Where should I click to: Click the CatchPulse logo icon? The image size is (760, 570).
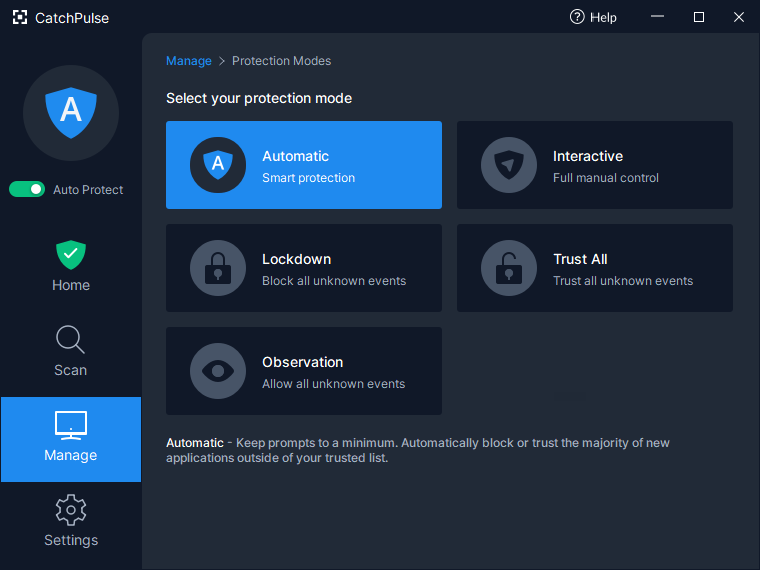pyautogui.click(x=20, y=17)
